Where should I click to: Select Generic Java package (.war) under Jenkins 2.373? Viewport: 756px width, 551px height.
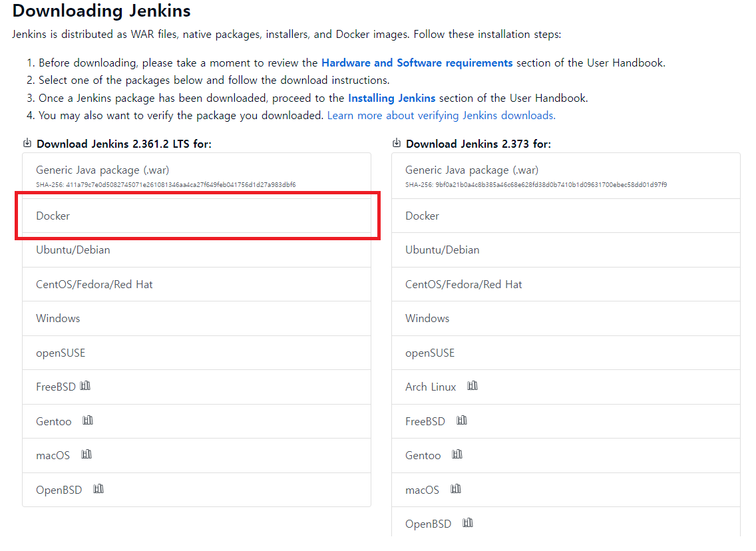coord(566,176)
